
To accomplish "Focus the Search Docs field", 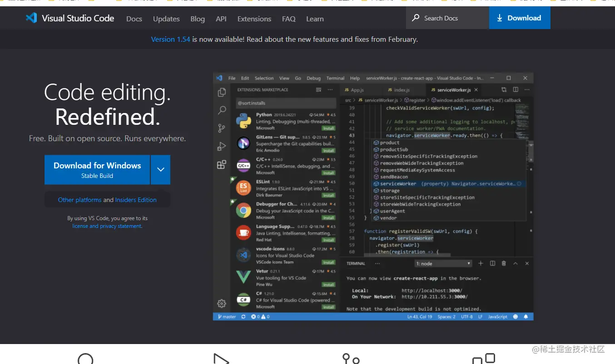I will point(447,18).
